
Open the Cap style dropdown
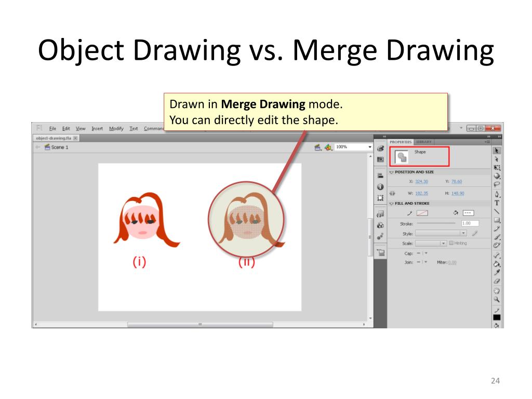(422, 253)
